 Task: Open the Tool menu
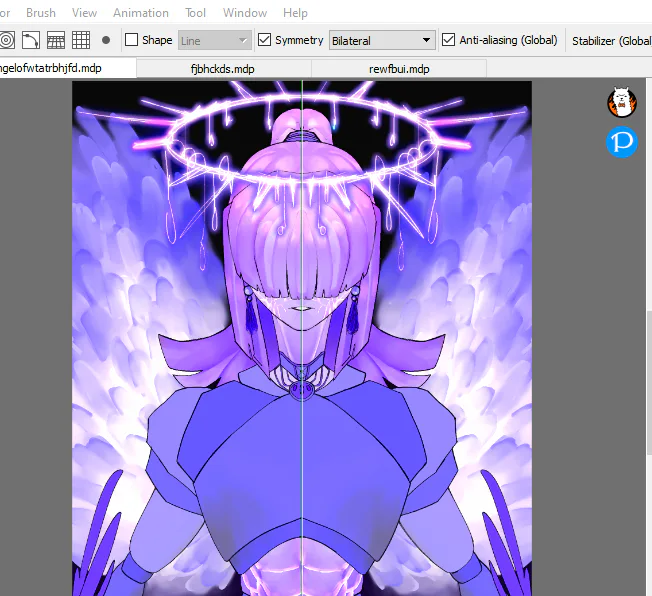pyautogui.click(x=195, y=13)
